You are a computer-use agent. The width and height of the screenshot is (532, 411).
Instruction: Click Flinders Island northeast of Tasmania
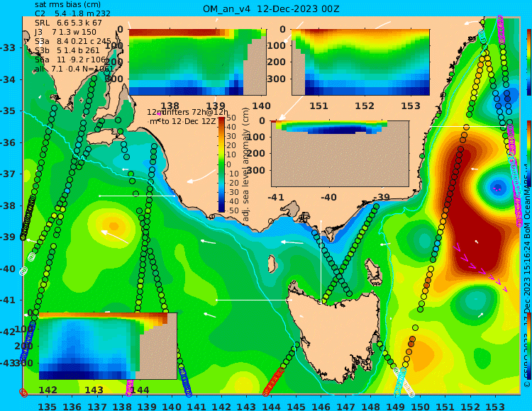pos(374,269)
